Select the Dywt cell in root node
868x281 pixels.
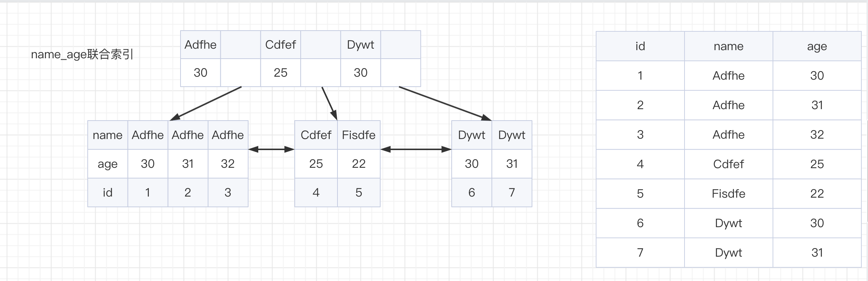[361, 45]
